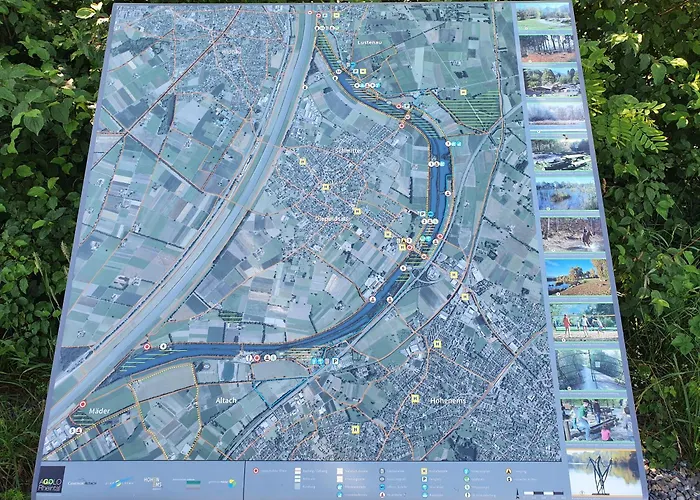The width and height of the screenshot is (700, 500).
Task: Click the Agglo Rheintal logo
Action: coord(52,479)
